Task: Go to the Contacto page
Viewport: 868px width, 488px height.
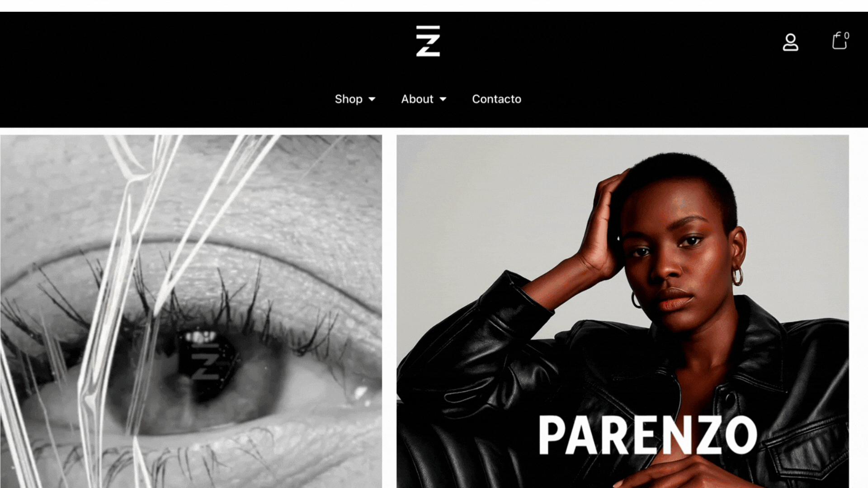Action: pyautogui.click(x=496, y=99)
